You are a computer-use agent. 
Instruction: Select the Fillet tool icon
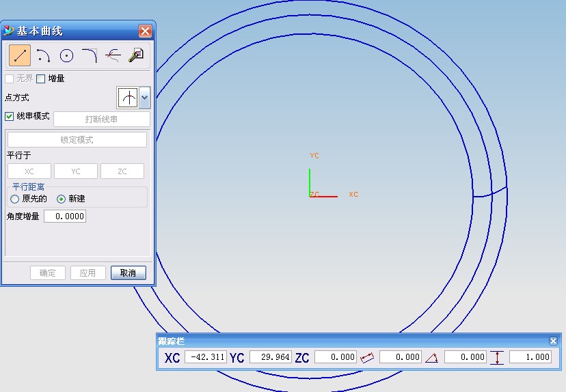click(90, 55)
